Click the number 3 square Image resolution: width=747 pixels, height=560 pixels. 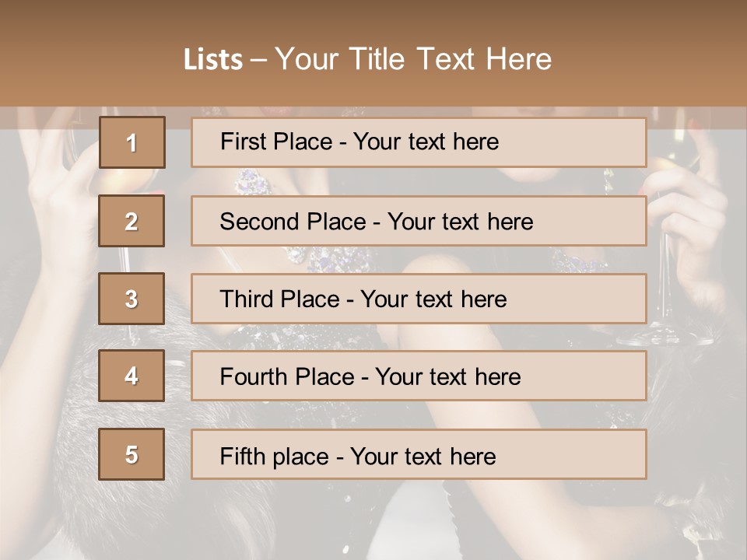coord(132,299)
